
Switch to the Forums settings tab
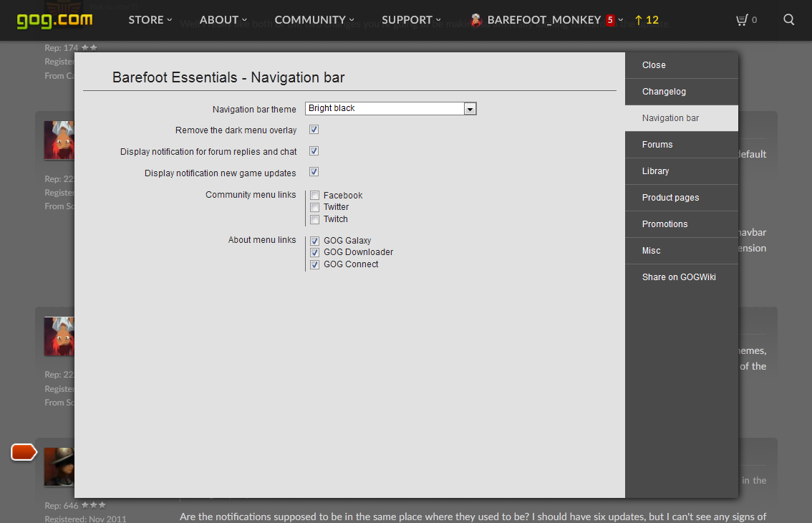pos(682,145)
